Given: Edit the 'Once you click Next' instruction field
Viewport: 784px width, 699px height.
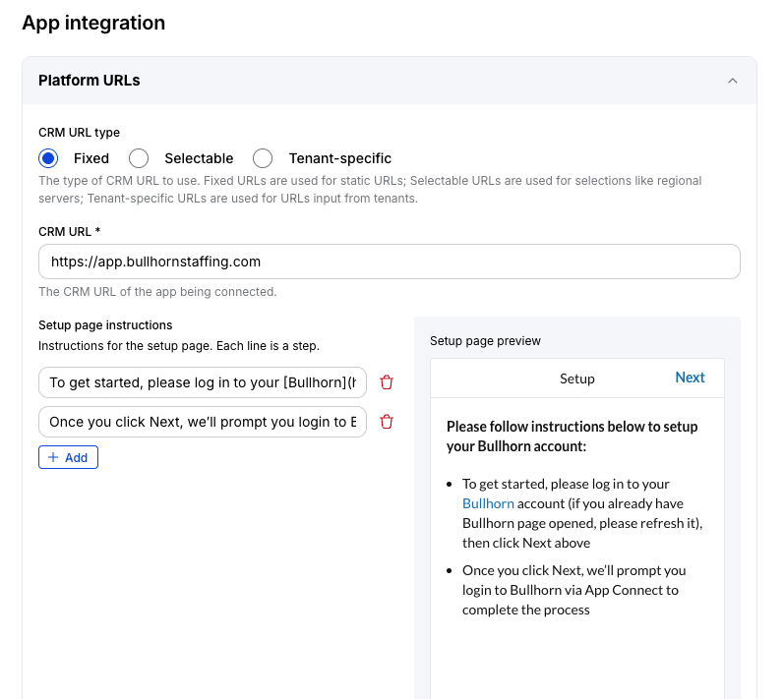Looking at the screenshot, I should [202, 422].
